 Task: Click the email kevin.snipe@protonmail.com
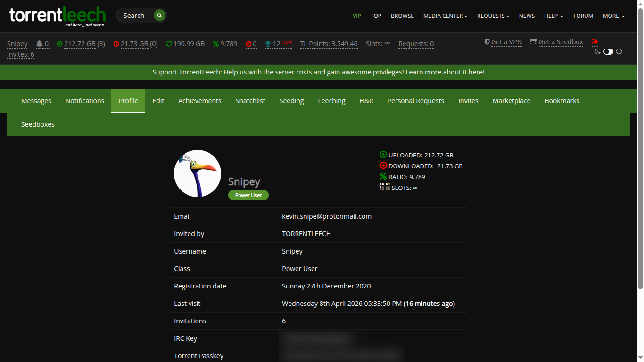pyautogui.click(x=327, y=216)
